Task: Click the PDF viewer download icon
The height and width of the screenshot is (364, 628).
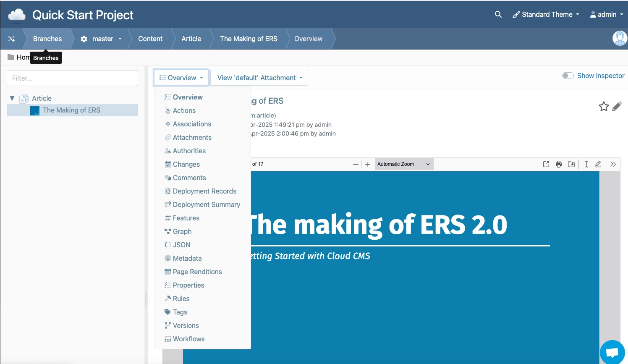Action: (571, 164)
